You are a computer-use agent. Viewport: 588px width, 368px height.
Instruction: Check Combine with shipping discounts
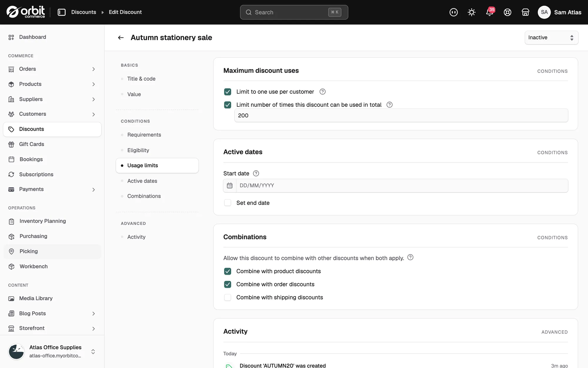tap(228, 297)
